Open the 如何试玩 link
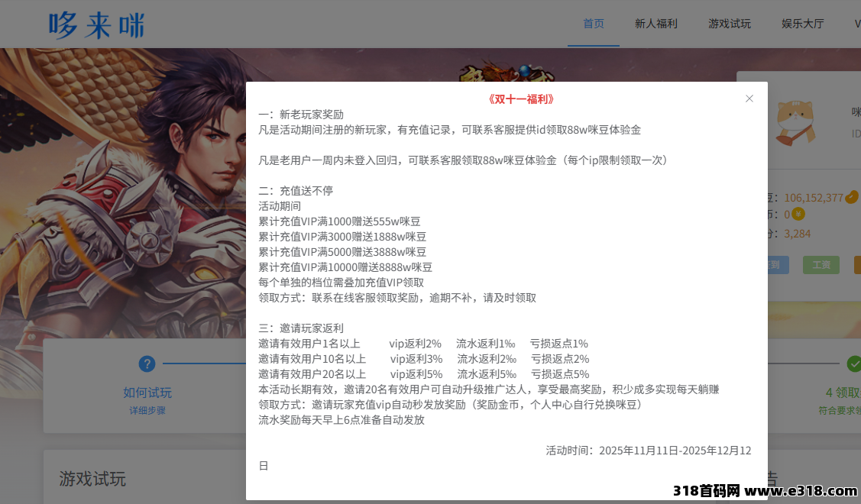The height and width of the screenshot is (504, 861). pyautogui.click(x=147, y=393)
